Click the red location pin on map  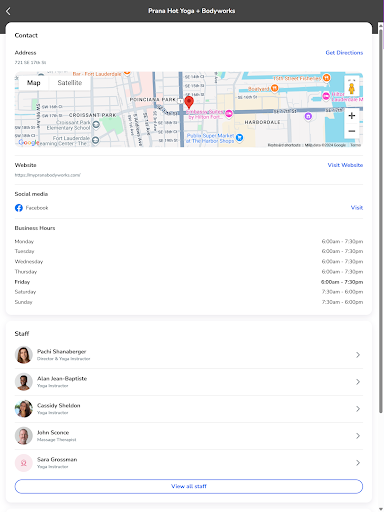pyautogui.click(x=189, y=102)
